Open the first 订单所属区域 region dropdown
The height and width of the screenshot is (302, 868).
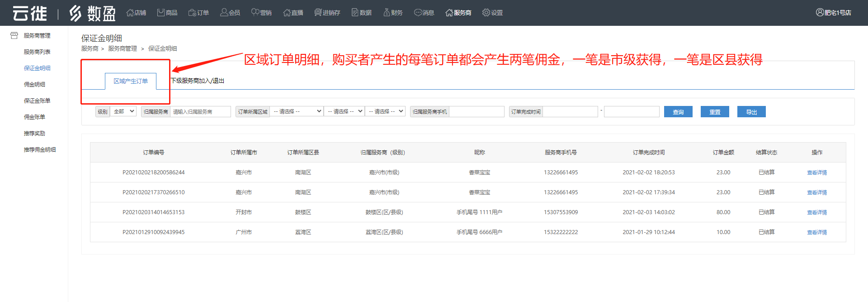click(x=297, y=111)
